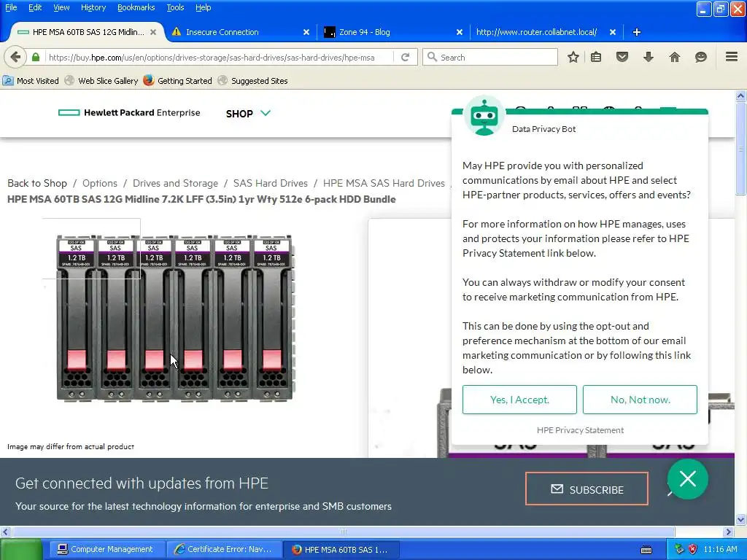Image resolution: width=747 pixels, height=560 pixels.
Task: Click the No, Not now button
Action: tap(640, 400)
